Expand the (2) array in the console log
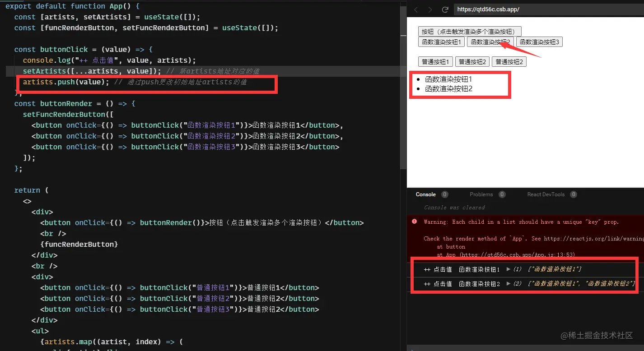This screenshot has width=644, height=351. 509,284
